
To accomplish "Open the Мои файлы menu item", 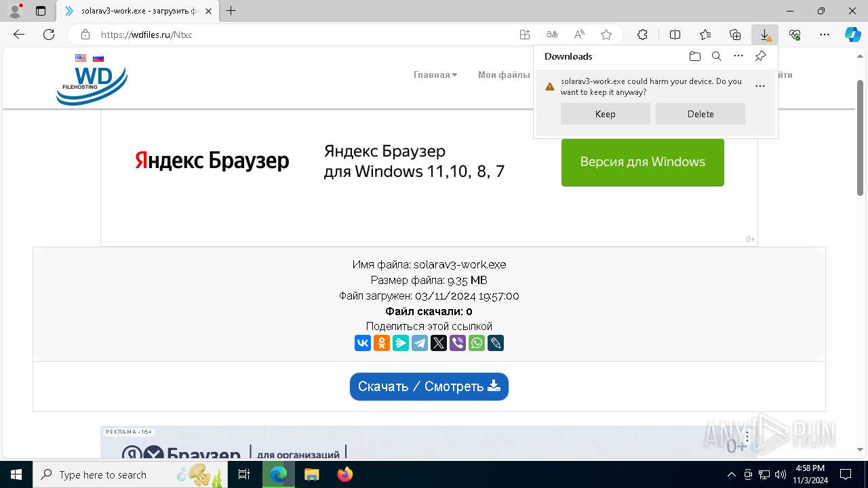I will point(504,75).
